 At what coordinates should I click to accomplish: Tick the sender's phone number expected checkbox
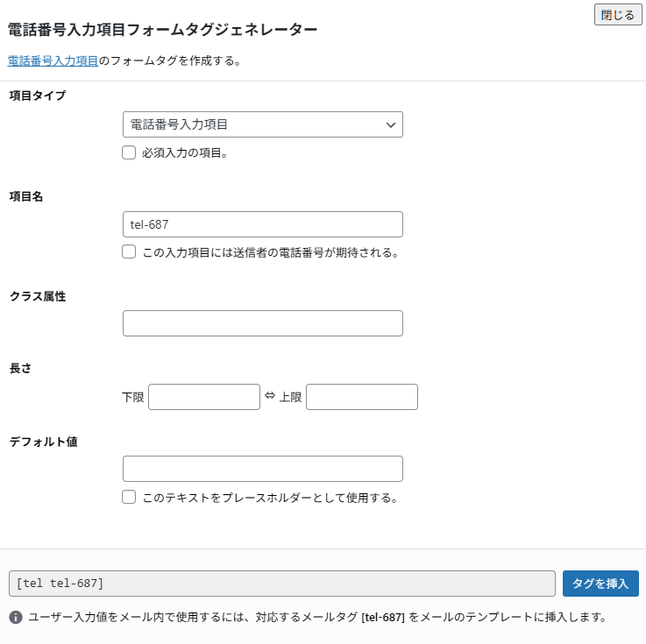click(x=129, y=252)
